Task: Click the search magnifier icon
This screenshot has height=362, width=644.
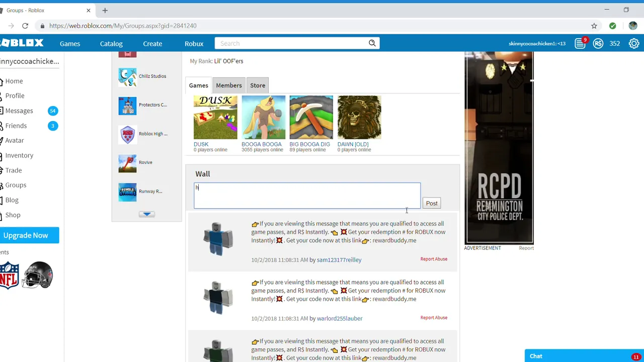Action: pyautogui.click(x=372, y=43)
